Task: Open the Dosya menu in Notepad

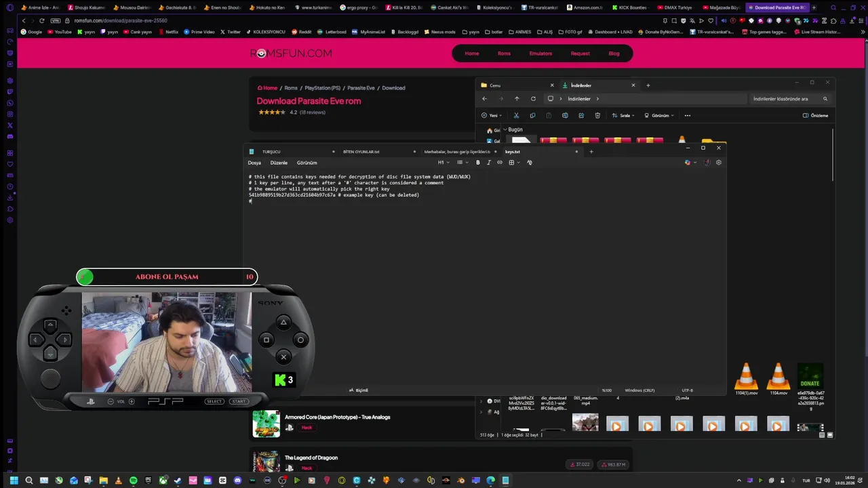Action: coord(254,163)
